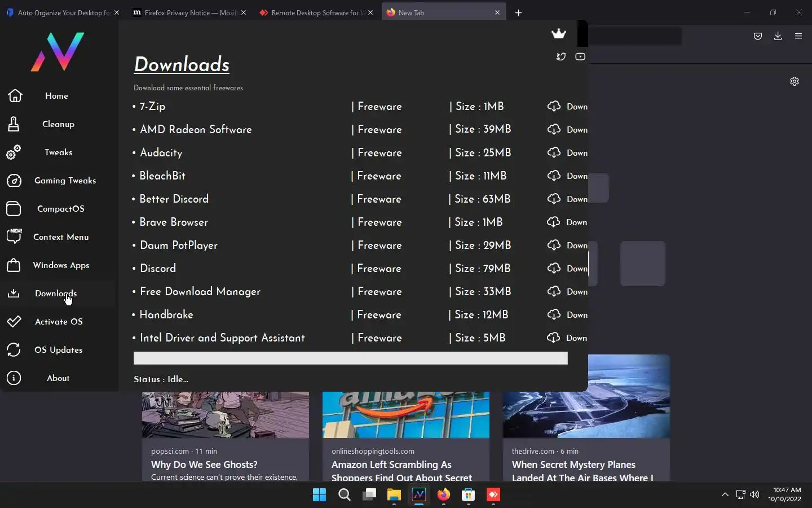Open File Explorer from taskbar
Image resolution: width=812 pixels, height=508 pixels.
point(394,495)
